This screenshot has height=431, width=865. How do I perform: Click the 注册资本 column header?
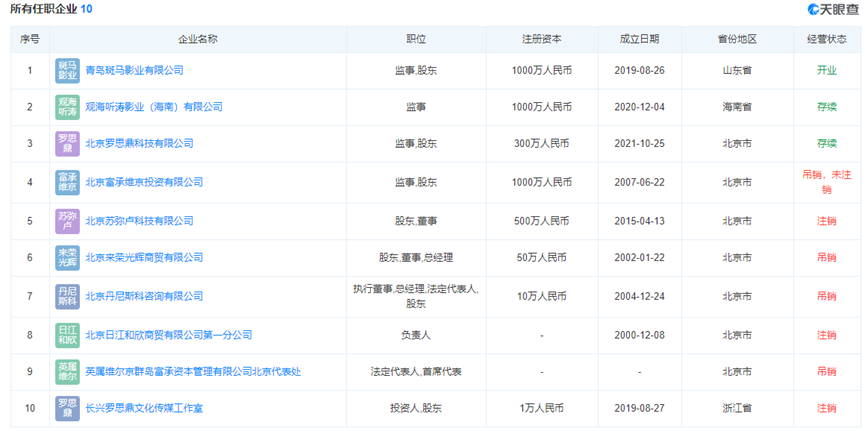541,40
